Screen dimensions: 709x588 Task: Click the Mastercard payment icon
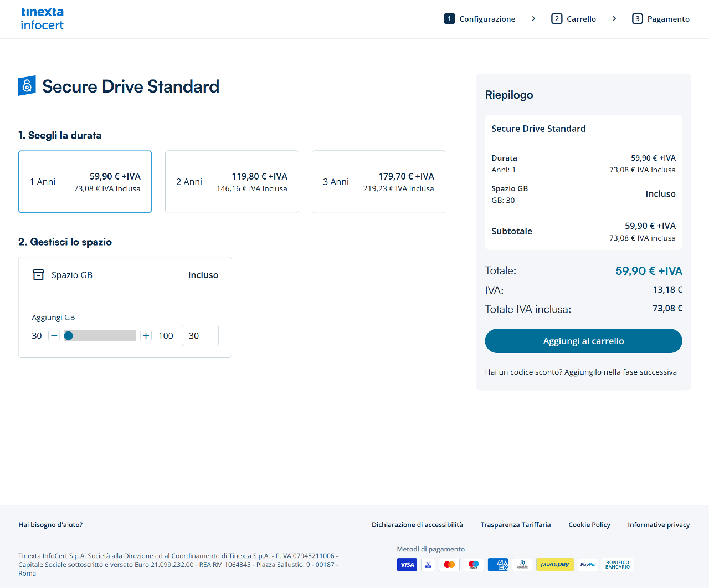(x=449, y=564)
